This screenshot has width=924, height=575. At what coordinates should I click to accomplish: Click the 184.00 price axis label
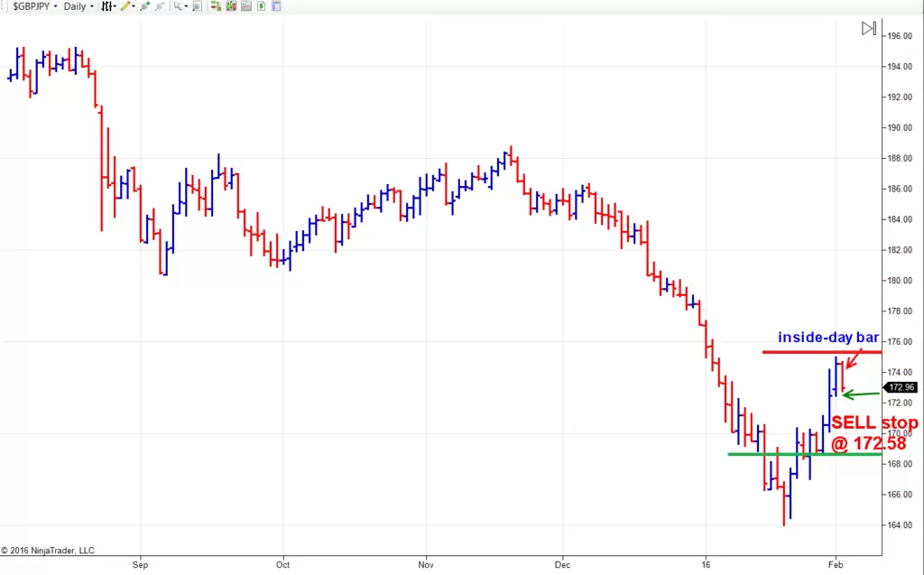coord(900,219)
